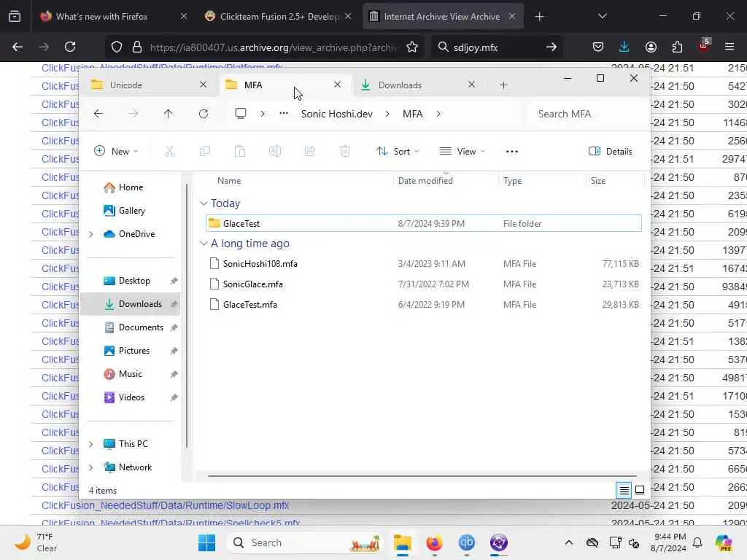Add a new File Explorer tab
This screenshot has width=747, height=560.
(503, 85)
